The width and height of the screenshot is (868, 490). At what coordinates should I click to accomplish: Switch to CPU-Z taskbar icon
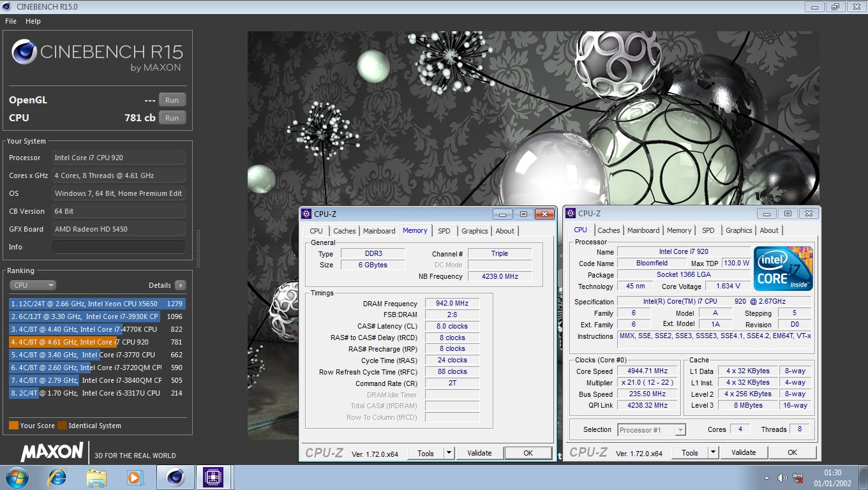(213, 477)
